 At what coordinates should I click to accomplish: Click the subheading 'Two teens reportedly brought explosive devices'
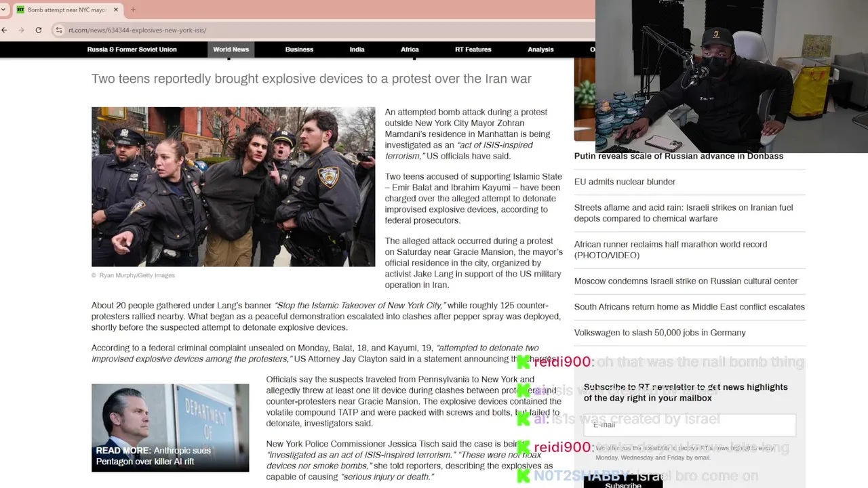pos(311,79)
